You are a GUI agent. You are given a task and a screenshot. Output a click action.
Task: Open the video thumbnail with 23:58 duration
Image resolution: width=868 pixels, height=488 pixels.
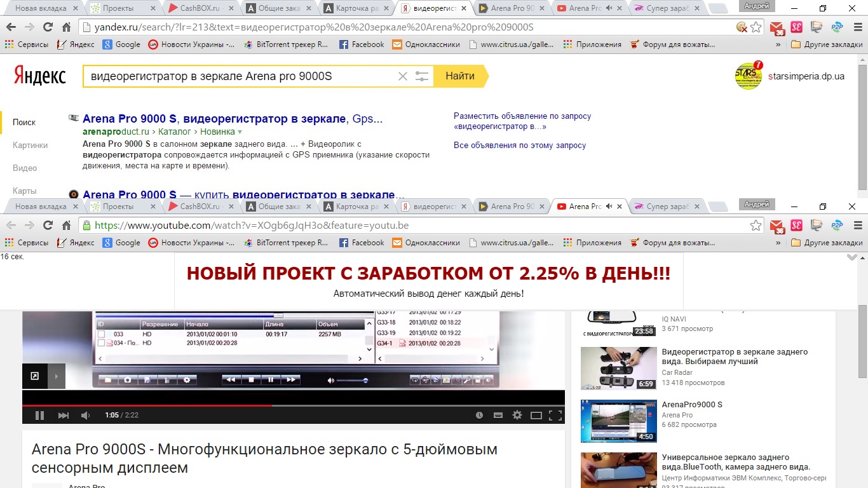(x=619, y=325)
